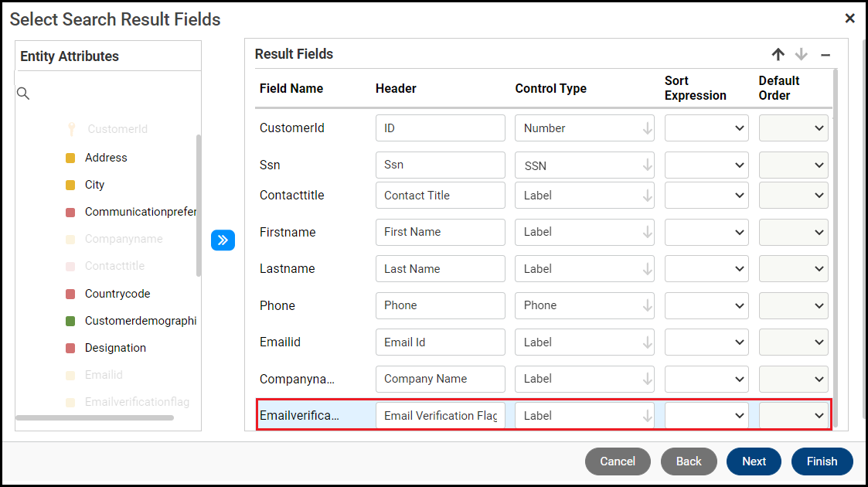Click the green Customerdemographic attribute icon
Image resolution: width=868 pixels, height=487 pixels.
tap(70, 321)
